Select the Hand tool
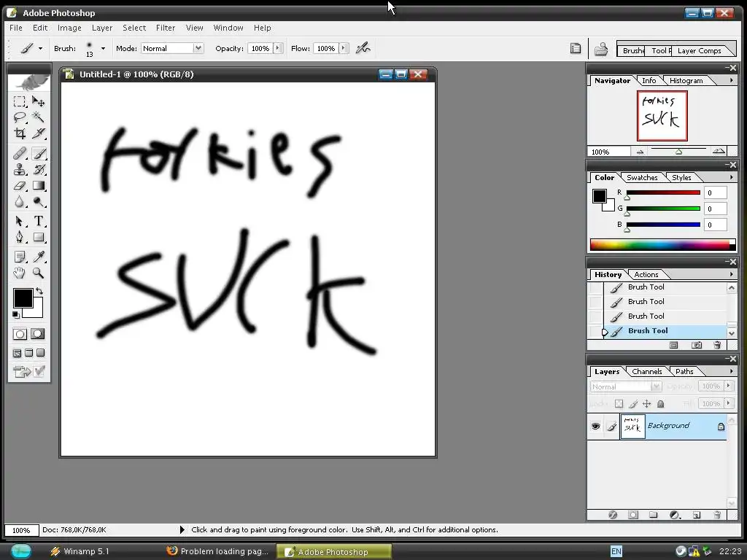 point(20,273)
